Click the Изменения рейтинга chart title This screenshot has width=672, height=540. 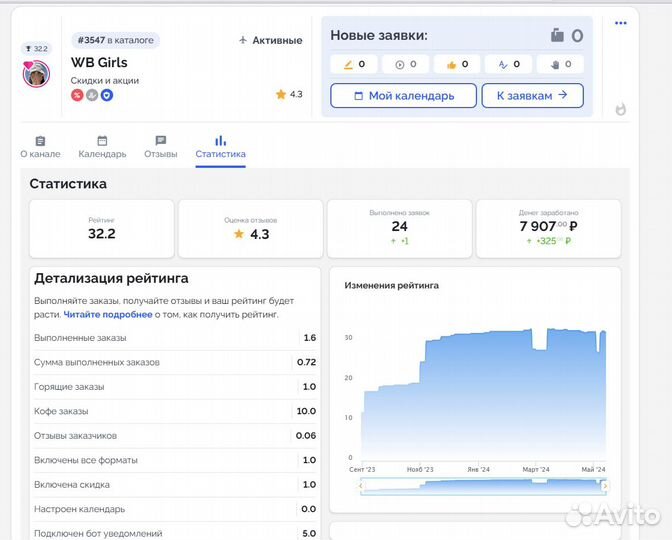391,285
